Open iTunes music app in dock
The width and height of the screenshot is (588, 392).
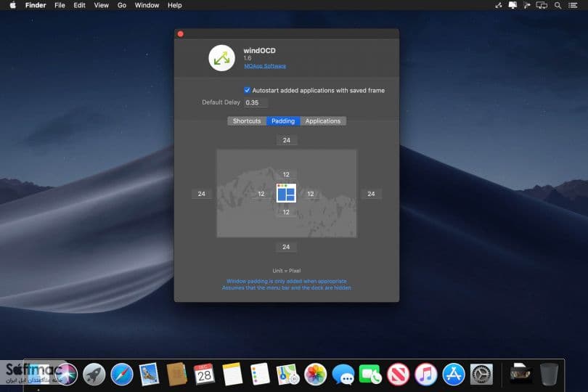[x=426, y=374]
